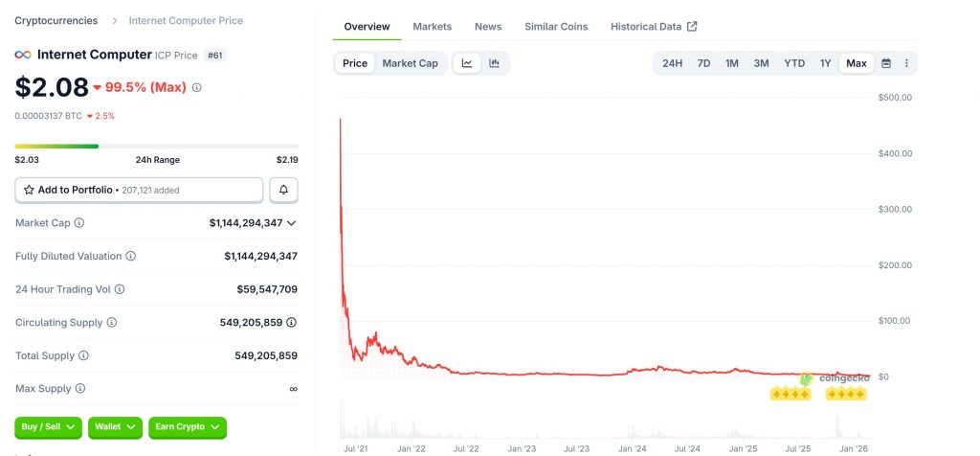Open the Buy / Sell dropdown

(x=49, y=426)
